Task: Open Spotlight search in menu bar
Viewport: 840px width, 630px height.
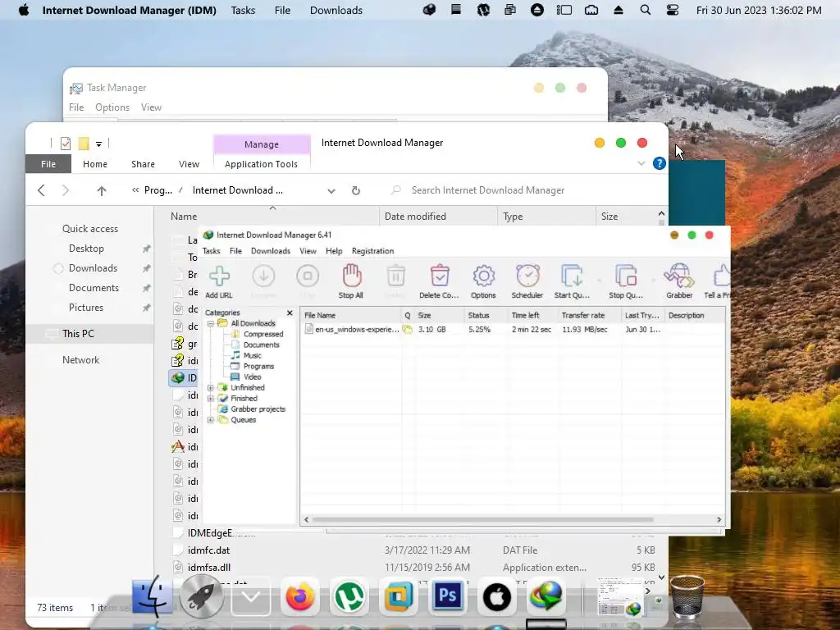Action: [646, 10]
